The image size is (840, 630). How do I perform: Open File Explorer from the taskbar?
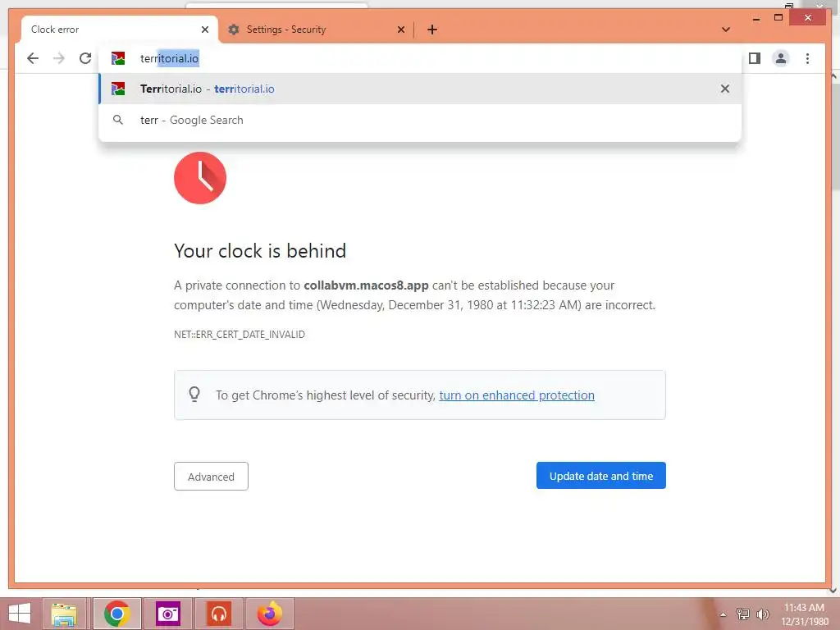[x=64, y=614]
